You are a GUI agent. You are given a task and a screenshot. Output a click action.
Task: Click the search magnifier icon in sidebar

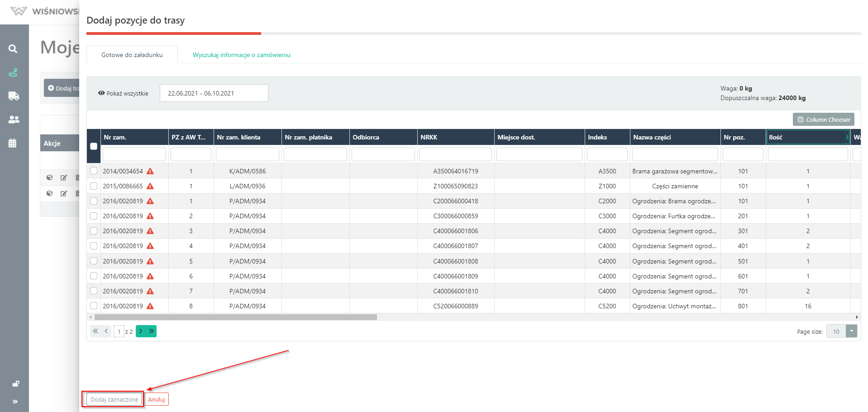click(13, 49)
